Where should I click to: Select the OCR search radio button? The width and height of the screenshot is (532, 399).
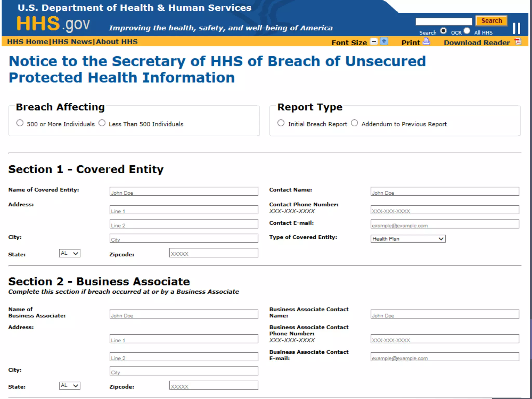[443, 31]
